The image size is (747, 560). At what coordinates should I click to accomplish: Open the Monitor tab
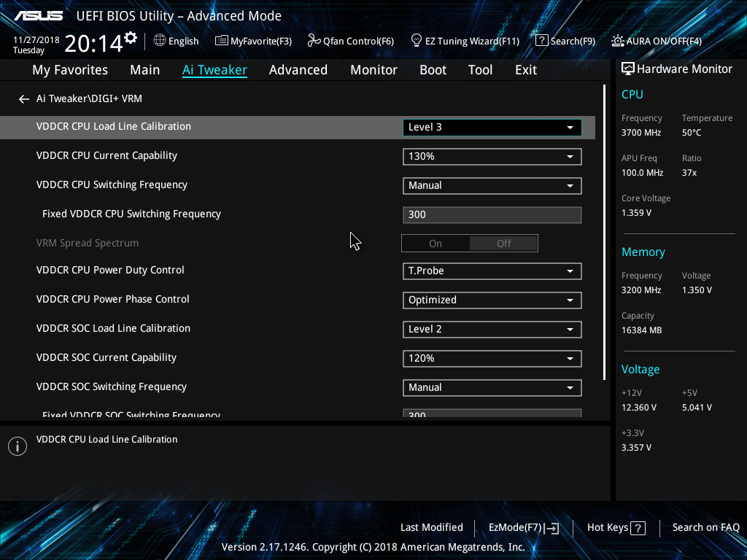(x=374, y=70)
